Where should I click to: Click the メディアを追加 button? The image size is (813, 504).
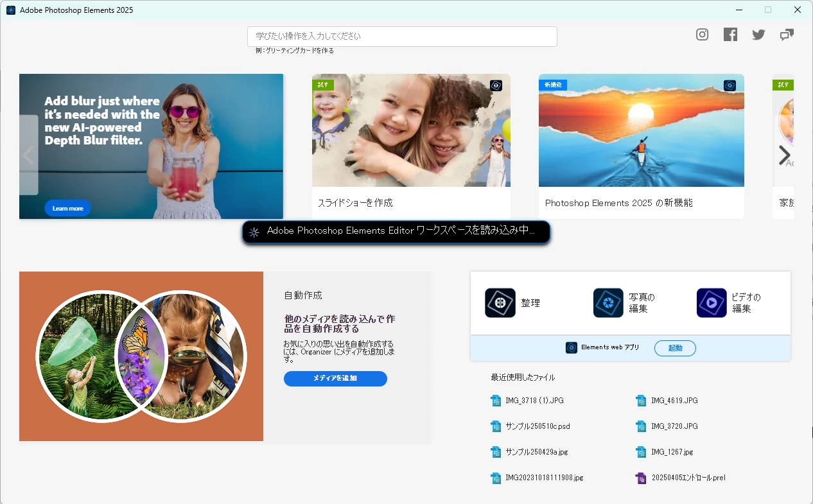click(335, 379)
